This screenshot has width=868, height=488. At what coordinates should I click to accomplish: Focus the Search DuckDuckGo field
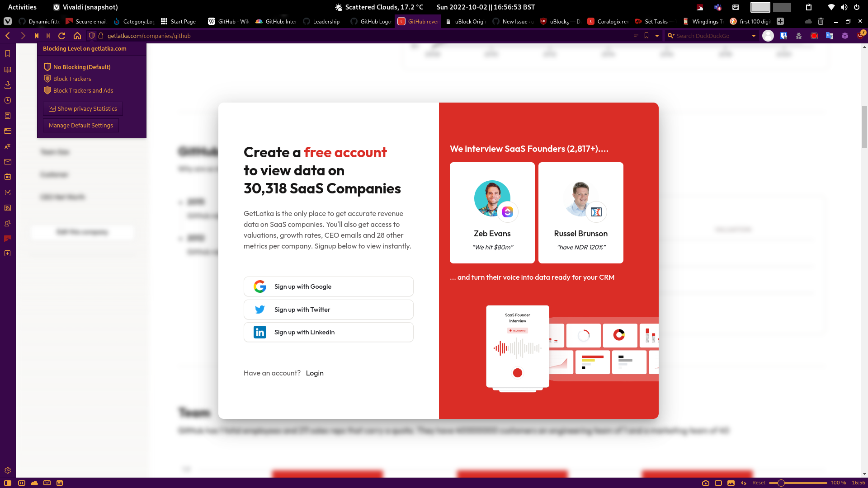712,36
